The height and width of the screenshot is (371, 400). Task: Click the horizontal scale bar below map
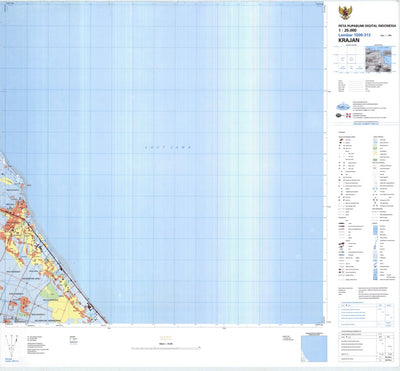166,347
